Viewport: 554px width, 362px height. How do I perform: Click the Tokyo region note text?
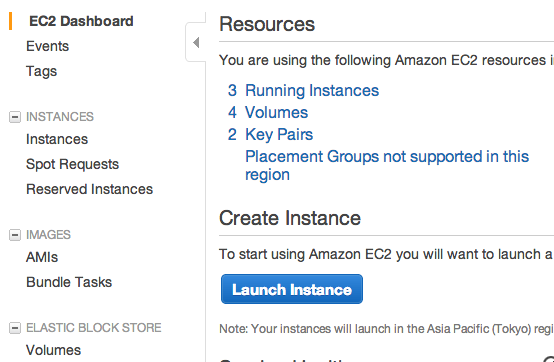click(387, 329)
